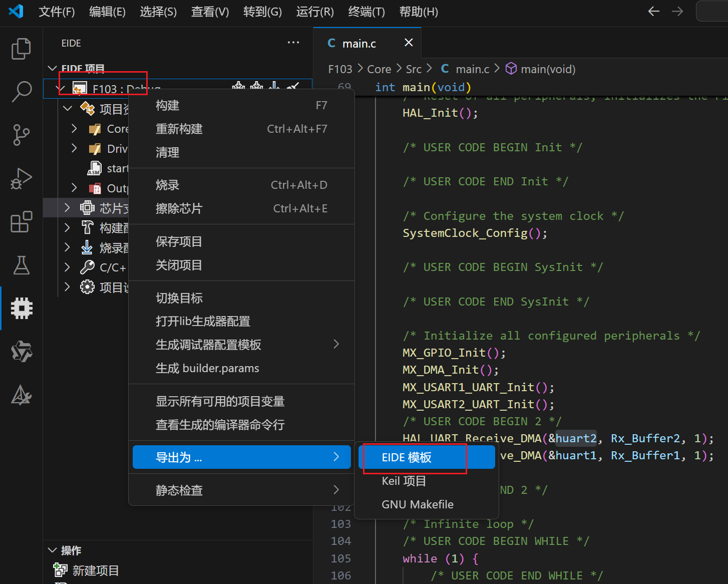Click the gear project settings icon
Viewport: 728px width, 584px height.
[87, 287]
